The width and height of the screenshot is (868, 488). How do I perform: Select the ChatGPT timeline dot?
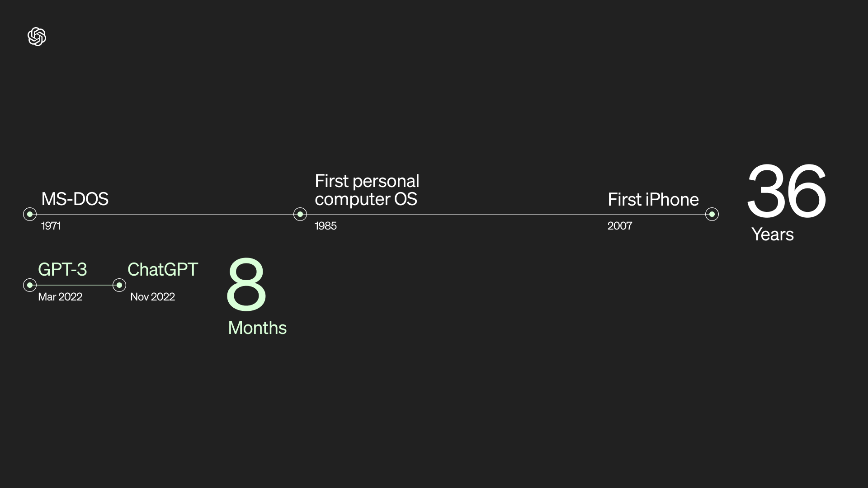[119, 285]
